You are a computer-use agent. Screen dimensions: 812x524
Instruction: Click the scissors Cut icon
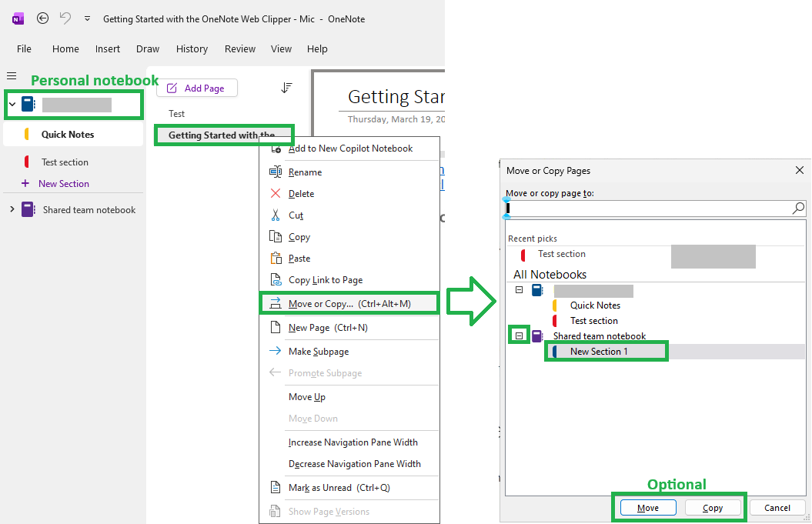(276, 215)
